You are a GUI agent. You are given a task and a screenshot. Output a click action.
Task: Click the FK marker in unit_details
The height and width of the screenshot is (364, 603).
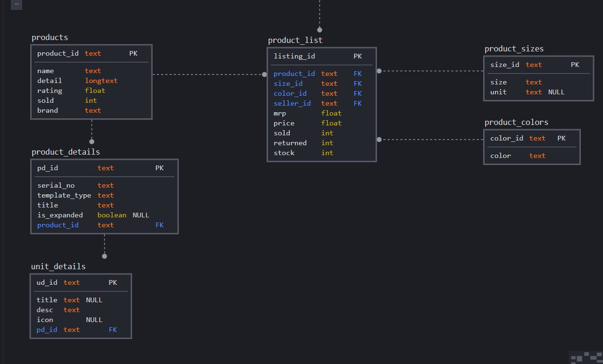point(113,330)
